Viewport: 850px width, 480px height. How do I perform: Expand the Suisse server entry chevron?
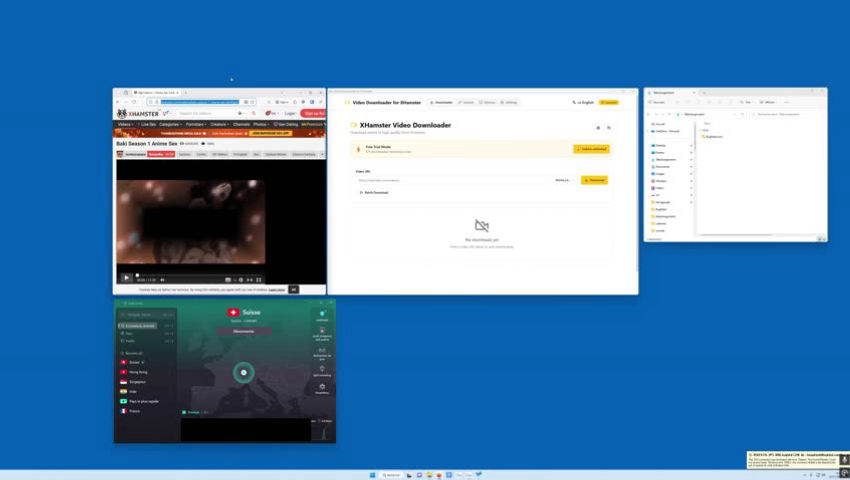[143, 362]
